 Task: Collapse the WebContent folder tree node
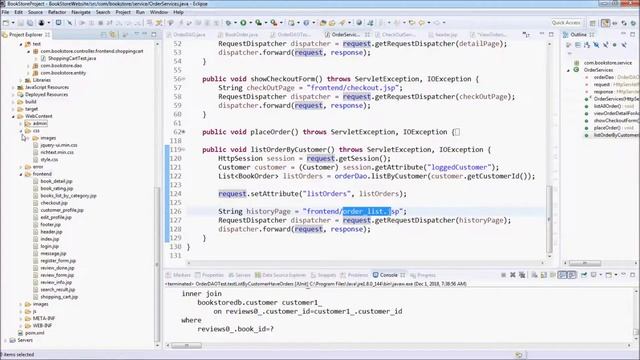[13, 116]
